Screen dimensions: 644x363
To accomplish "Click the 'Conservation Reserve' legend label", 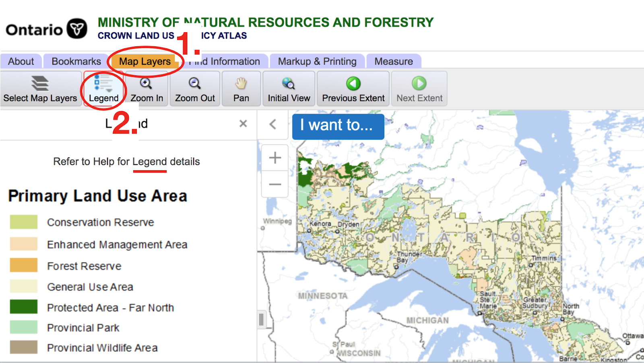I will coord(101,222).
